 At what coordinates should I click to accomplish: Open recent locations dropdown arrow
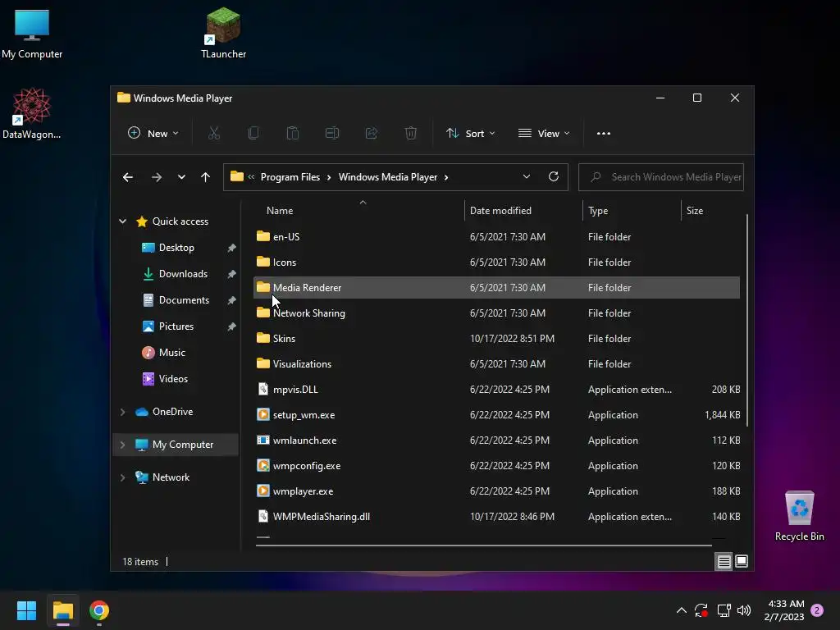coord(181,177)
